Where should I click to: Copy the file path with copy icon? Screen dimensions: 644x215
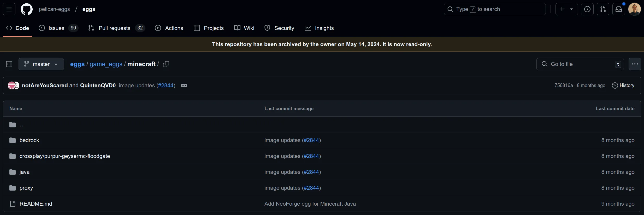(166, 64)
